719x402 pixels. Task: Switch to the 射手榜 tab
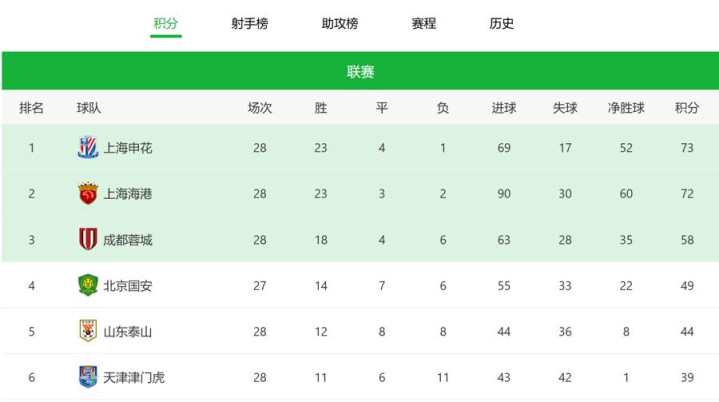point(249,23)
